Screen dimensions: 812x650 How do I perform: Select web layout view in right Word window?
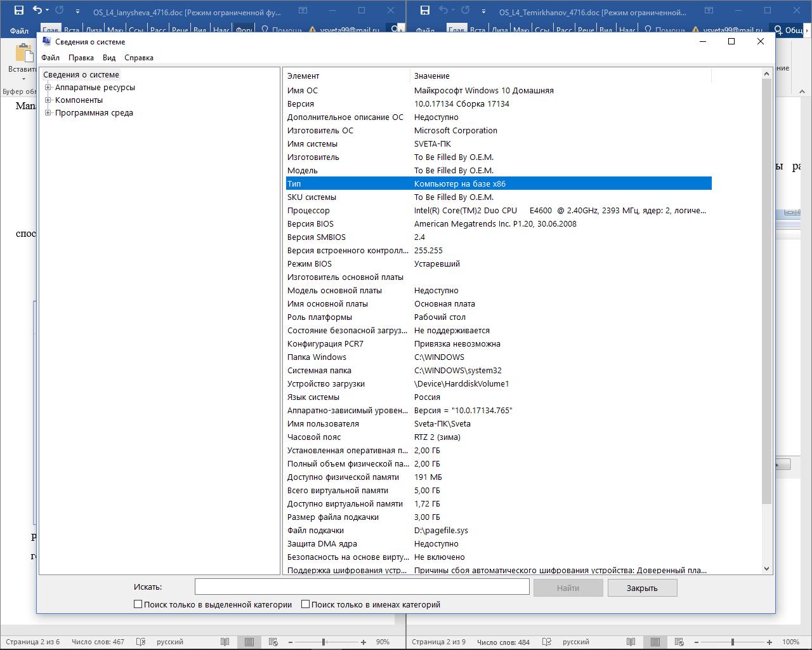pyautogui.click(x=679, y=642)
